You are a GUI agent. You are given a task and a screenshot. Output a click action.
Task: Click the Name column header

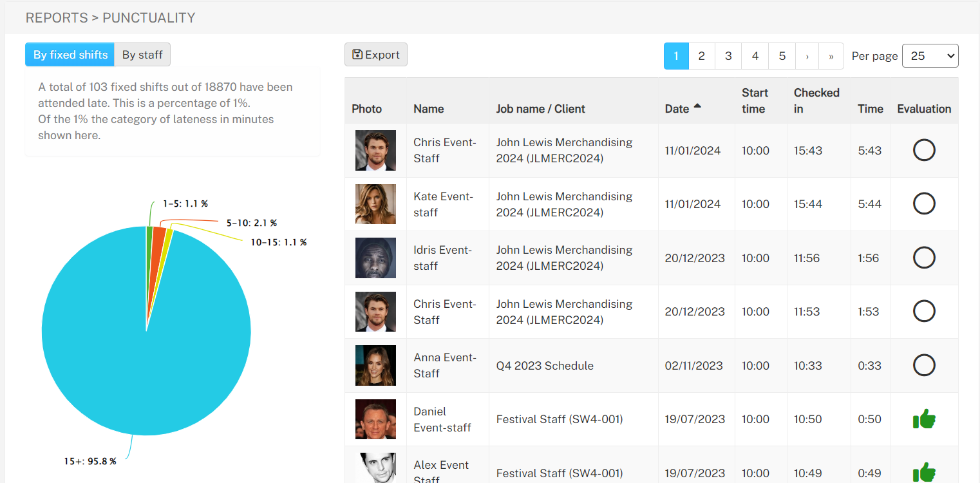(429, 109)
